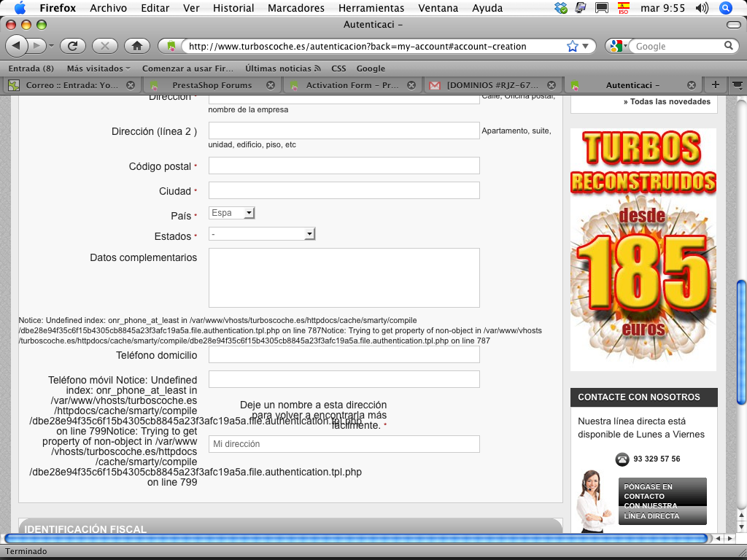Click the site favicon beside the URL
Screen dimensions: 747x560
coord(171,46)
